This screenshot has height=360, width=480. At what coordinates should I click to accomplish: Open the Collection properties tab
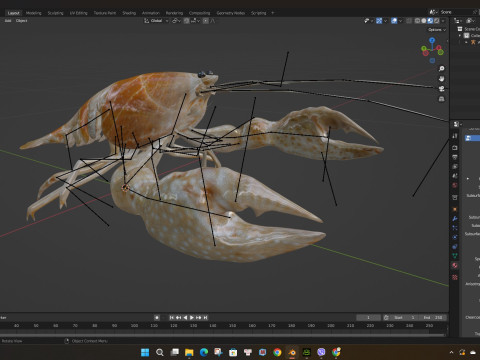pyautogui.click(x=455, y=197)
